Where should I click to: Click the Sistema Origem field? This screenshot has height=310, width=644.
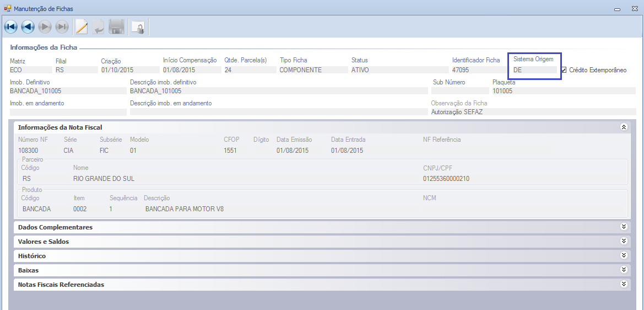point(534,70)
